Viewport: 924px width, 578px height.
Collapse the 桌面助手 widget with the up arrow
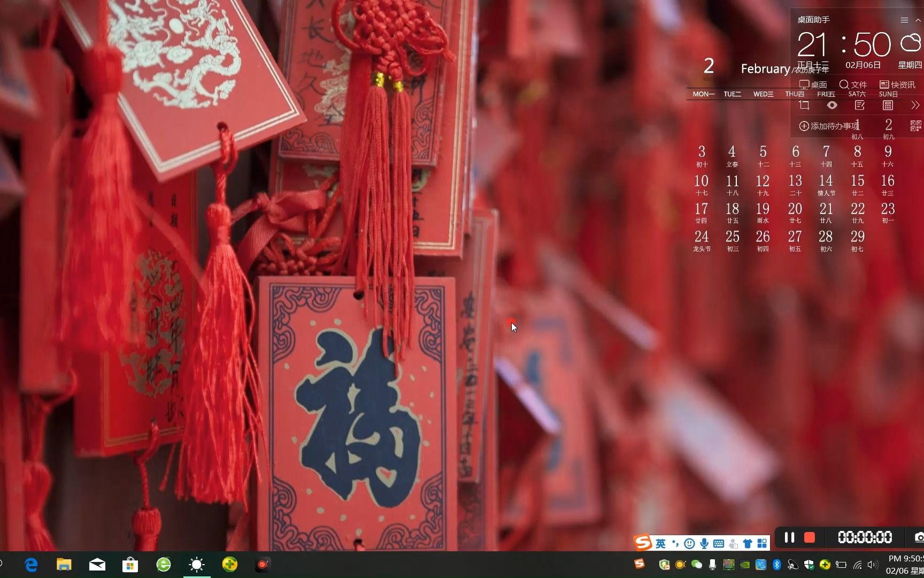coord(918,20)
